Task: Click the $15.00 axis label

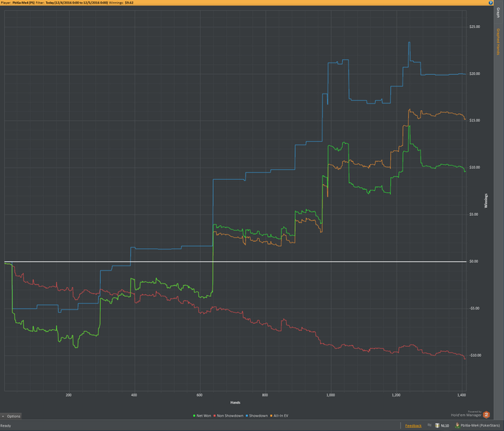Action: coord(474,120)
